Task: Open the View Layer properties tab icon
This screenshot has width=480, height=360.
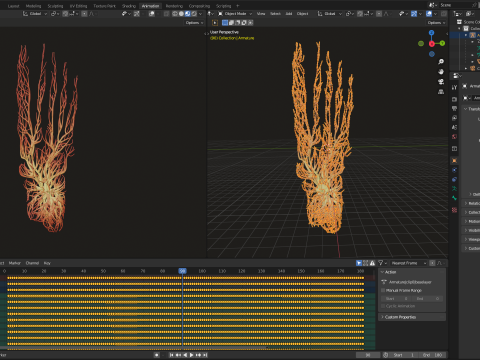Action: pyautogui.click(x=454, y=118)
